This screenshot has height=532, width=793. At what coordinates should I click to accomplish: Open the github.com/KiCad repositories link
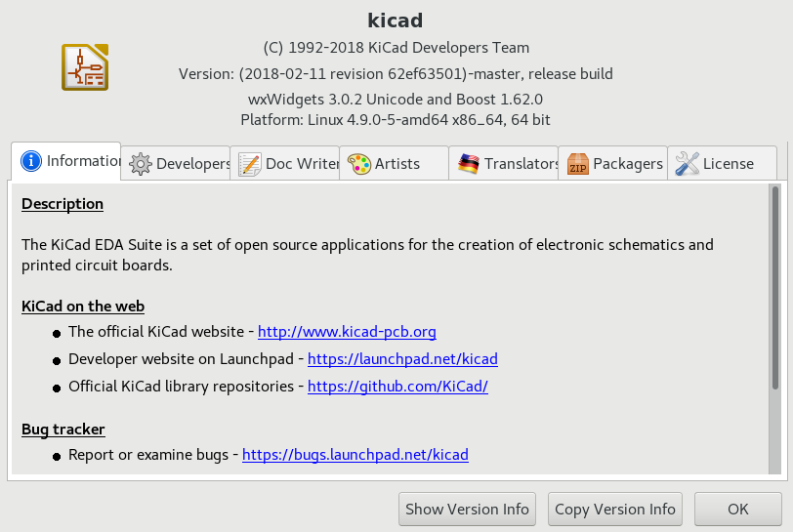(397, 387)
